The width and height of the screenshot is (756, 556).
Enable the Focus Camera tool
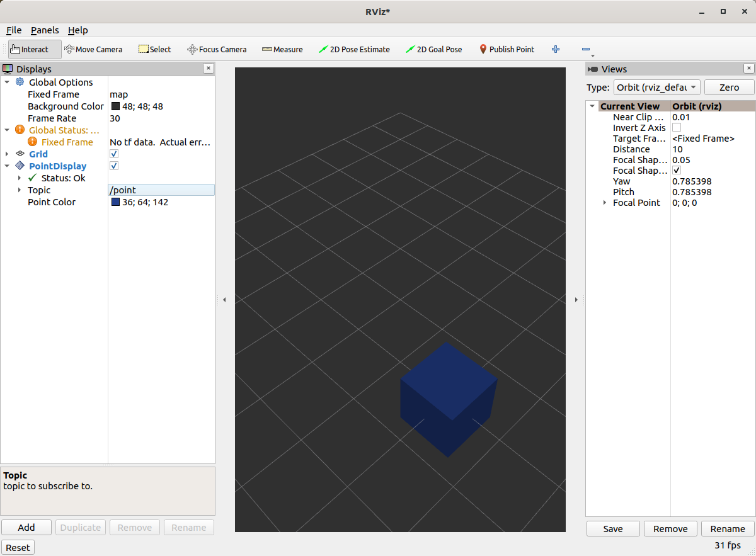coord(217,49)
